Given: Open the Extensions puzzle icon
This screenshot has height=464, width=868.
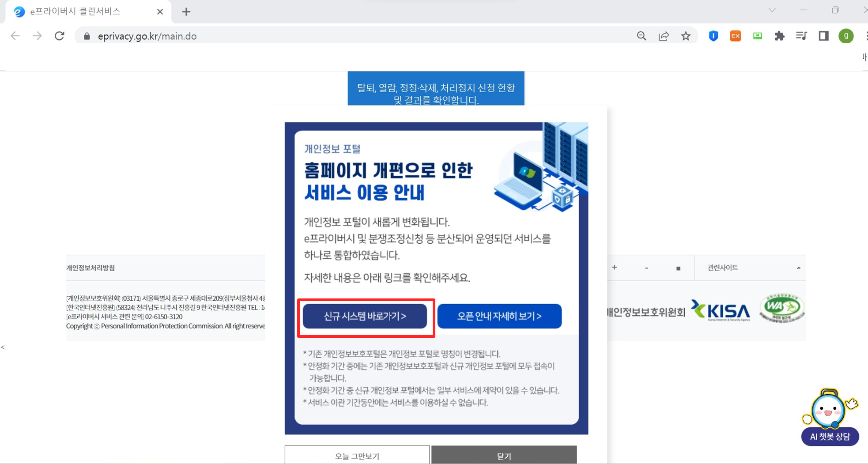Looking at the screenshot, I should [779, 36].
